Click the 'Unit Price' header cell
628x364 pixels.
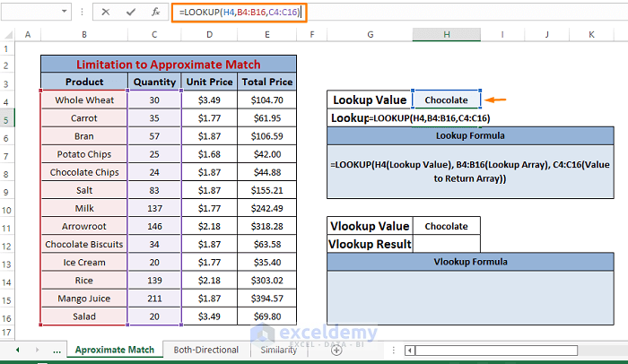(x=209, y=82)
